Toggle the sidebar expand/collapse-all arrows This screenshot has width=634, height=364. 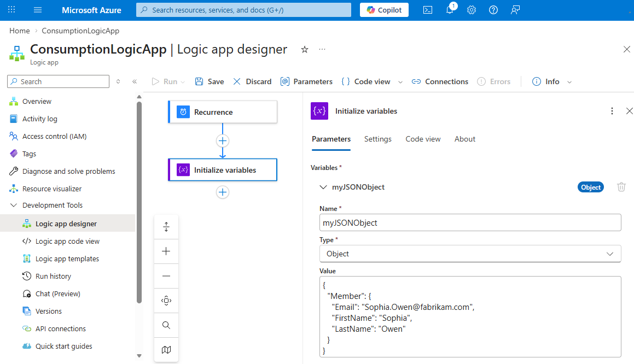coord(118,81)
